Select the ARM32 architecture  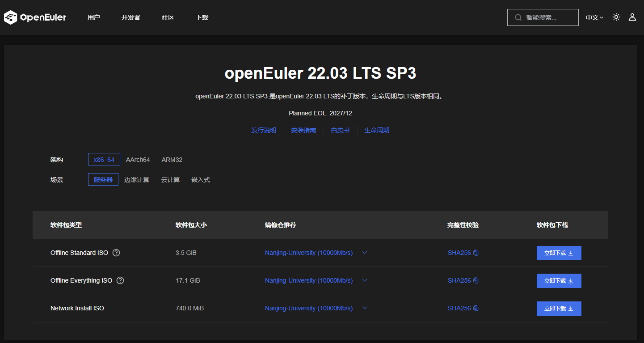[x=172, y=160]
